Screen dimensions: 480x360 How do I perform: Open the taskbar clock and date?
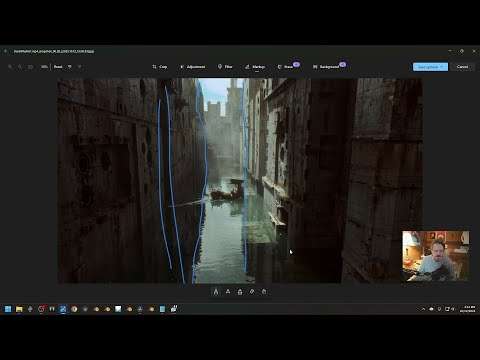point(467,309)
